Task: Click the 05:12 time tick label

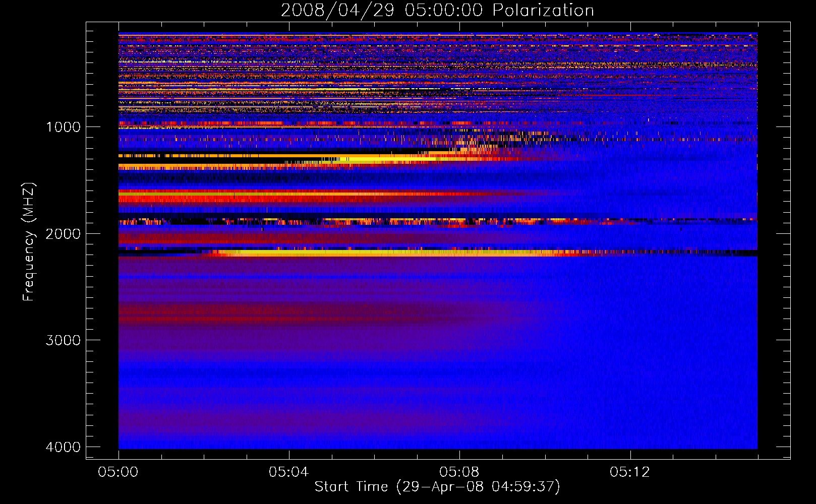Action: [629, 472]
